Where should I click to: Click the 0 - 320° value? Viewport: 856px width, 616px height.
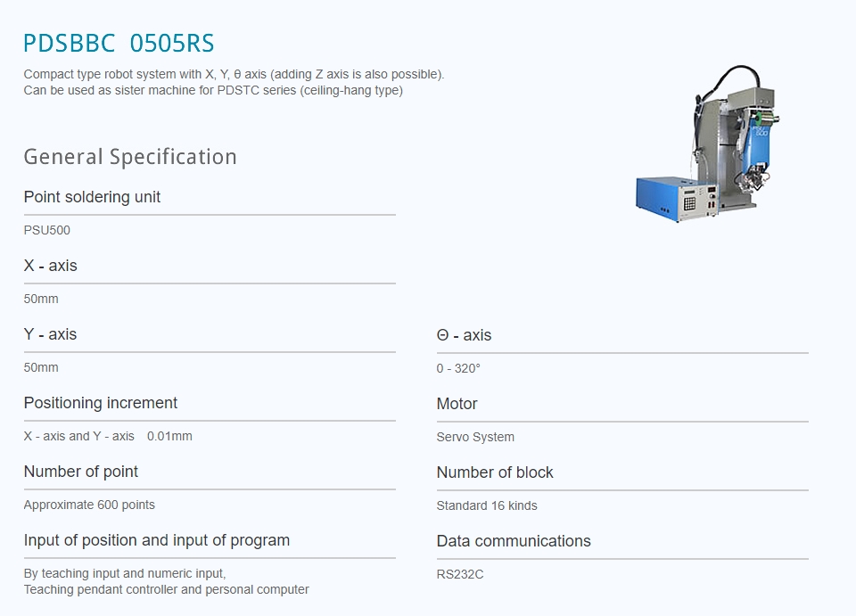(x=458, y=368)
